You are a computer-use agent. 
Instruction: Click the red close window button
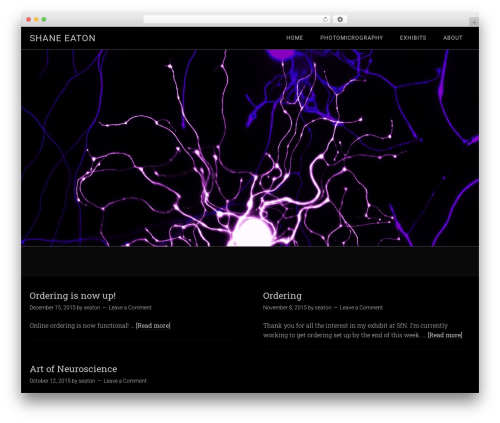[29, 20]
